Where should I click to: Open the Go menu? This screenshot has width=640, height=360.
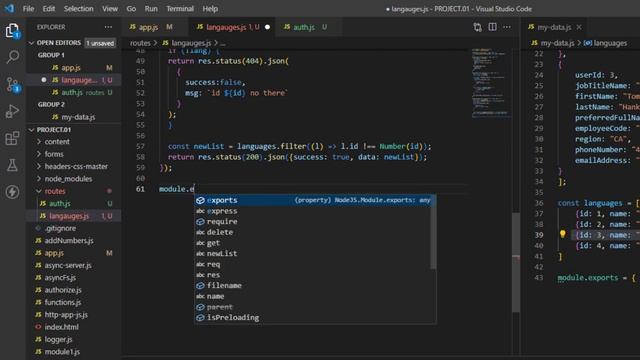[x=131, y=9]
